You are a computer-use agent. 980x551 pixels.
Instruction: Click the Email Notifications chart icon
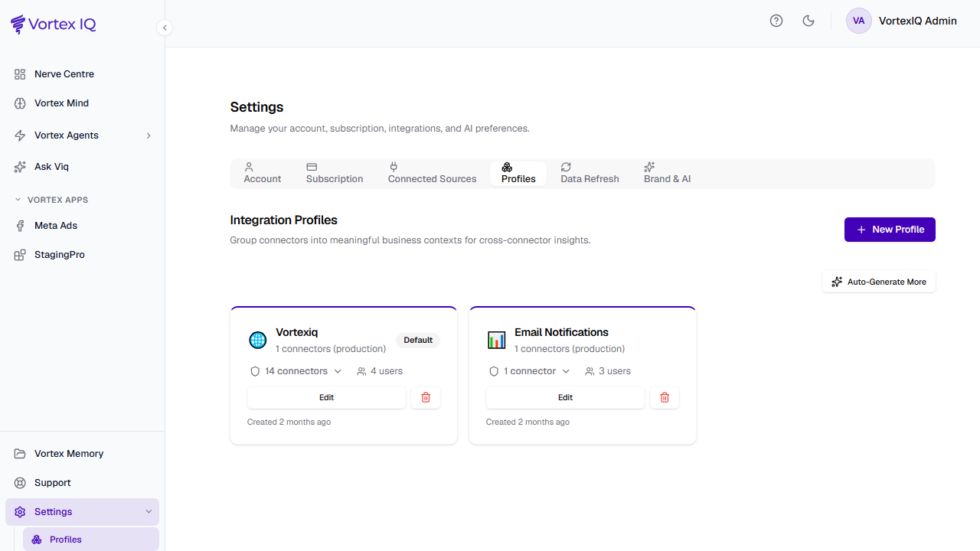pos(497,340)
